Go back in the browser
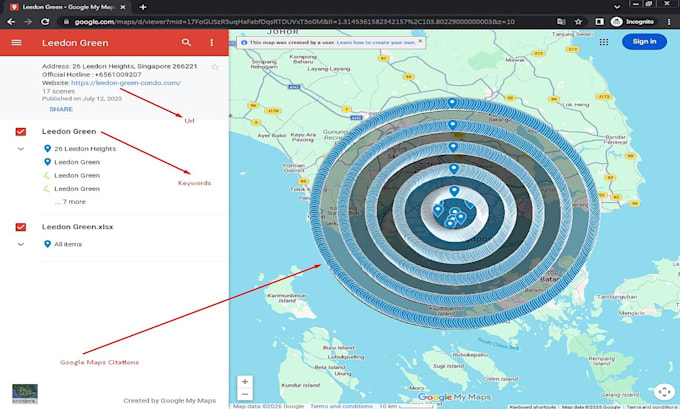The width and height of the screenshot is (680, 409). [11, 21]
